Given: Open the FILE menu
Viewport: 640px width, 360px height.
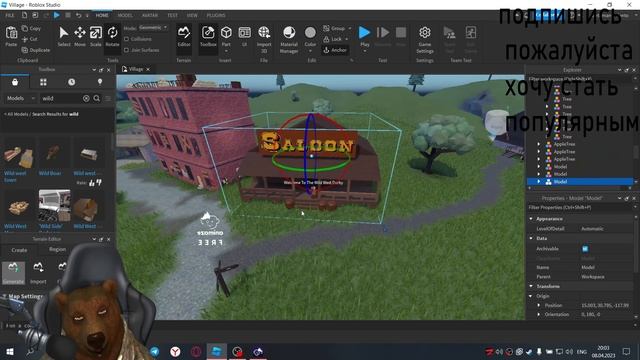Looking at the screenshot, I should pyautogui.click(x=10, y=15).
